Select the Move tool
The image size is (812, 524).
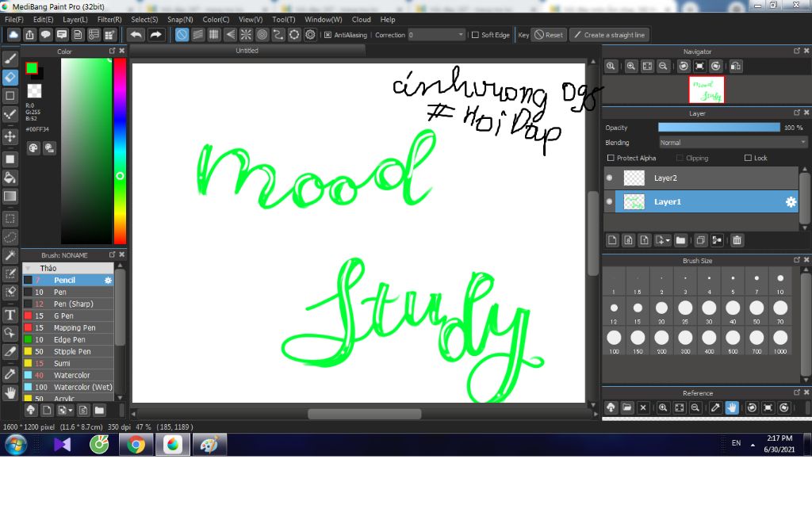10,136
